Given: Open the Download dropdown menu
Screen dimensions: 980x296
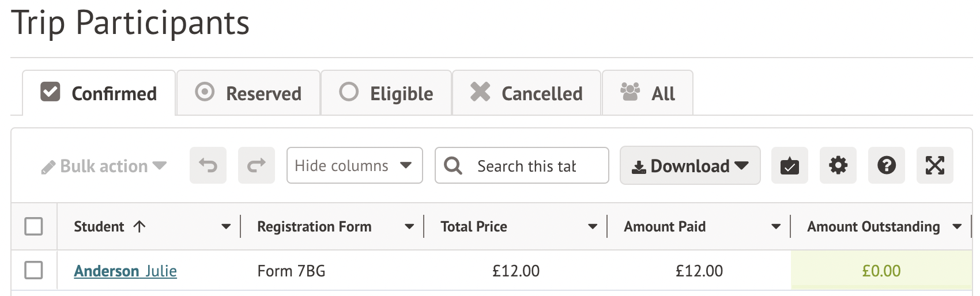Looking at the screenshot, I should pyautogui.click(x=689, y=166).
